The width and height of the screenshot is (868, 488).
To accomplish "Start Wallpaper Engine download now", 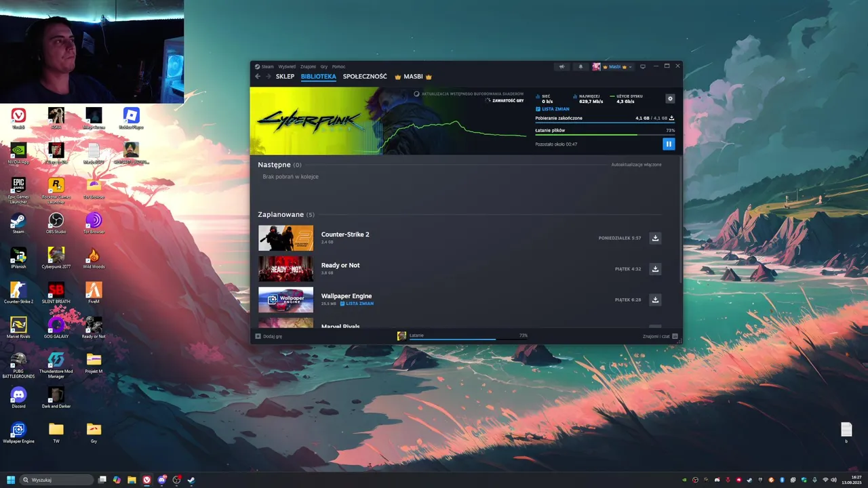I will (655, 300).
